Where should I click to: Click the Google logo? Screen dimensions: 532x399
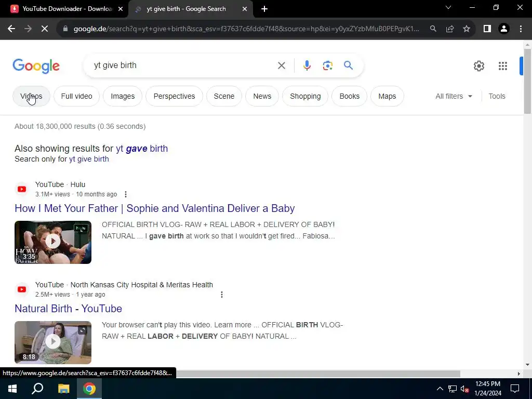[36, 66]
